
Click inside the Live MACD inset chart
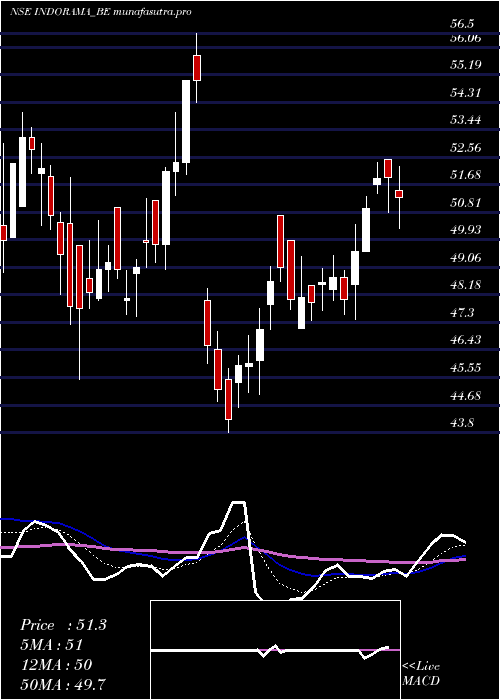tap(275, 650)
